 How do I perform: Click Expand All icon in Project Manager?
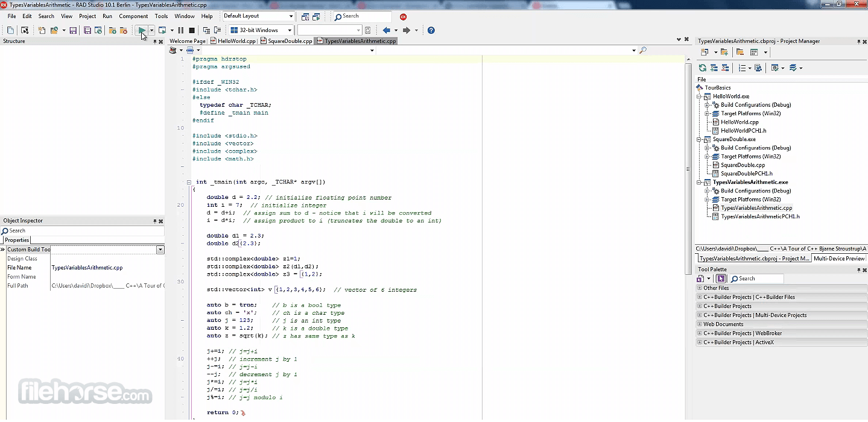pyautogui.click(x=714, y=68)
